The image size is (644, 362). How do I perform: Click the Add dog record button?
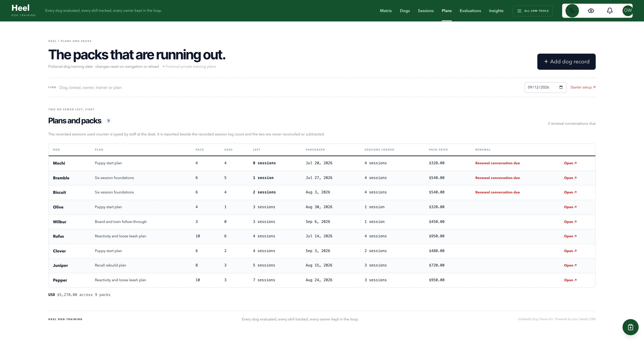pos(566,62)
